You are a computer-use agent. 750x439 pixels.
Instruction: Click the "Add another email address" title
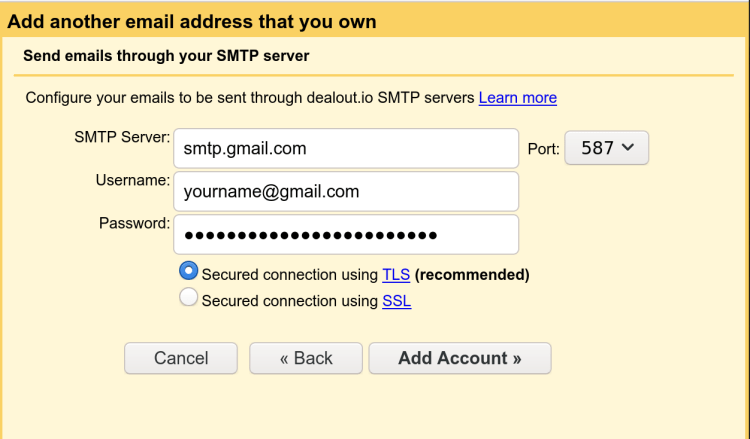coord(192,21)
